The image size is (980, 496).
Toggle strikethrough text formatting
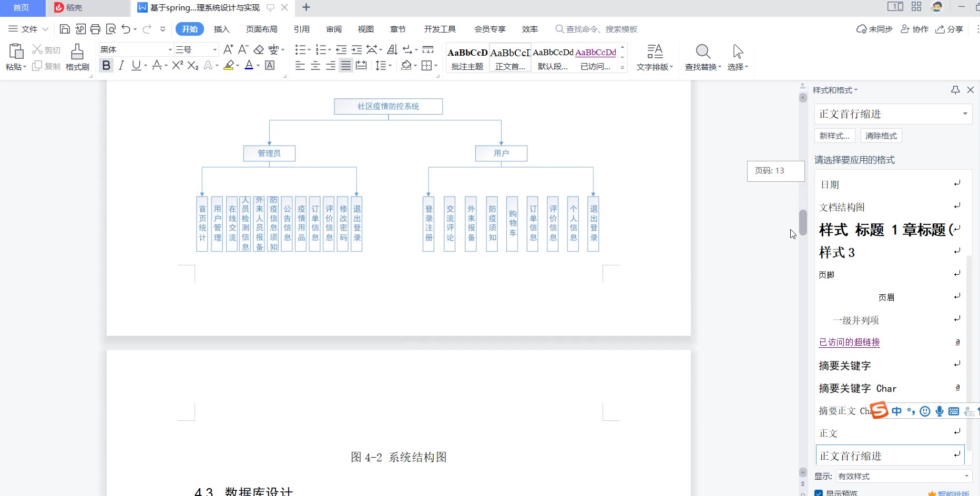tap(156, 65)
